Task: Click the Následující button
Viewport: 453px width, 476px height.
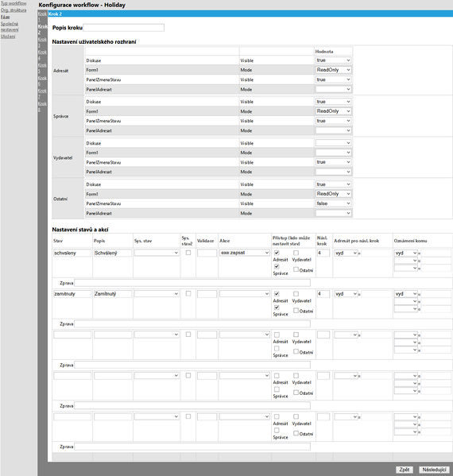Action: click(x=434, y=470)
